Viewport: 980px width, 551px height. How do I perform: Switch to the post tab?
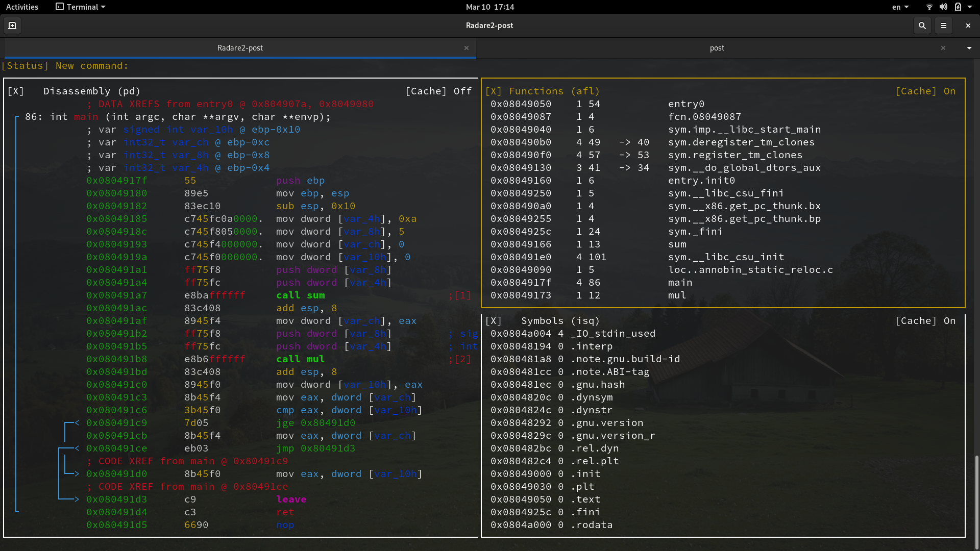pos(717,47)
